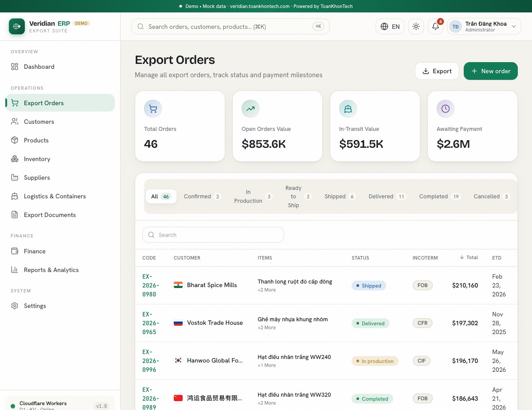Click customer Hanwoo Global Fo...

pyautogui.click(x=215, y=360)
